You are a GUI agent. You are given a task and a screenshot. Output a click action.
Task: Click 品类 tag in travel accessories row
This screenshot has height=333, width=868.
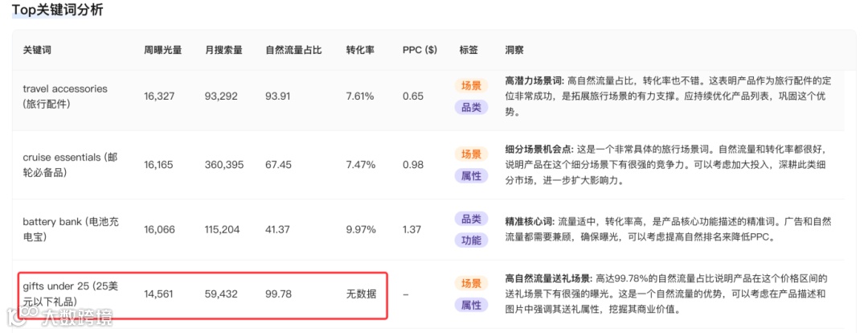coord(472,108)
